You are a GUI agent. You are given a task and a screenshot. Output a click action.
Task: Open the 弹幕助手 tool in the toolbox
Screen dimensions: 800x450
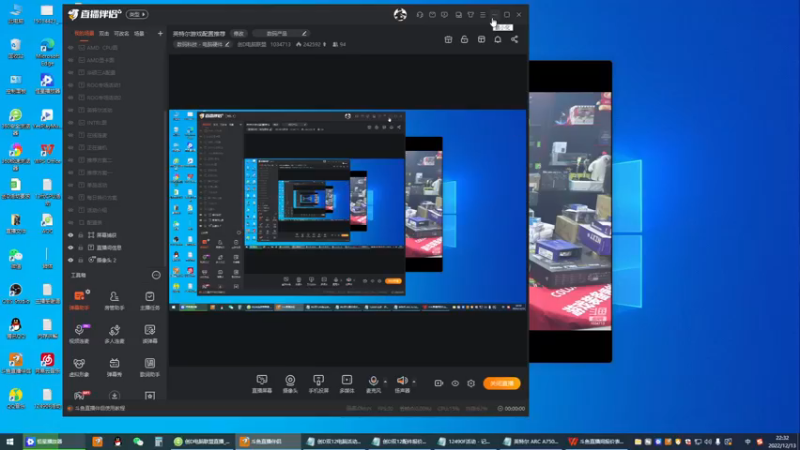click(79, 300)
